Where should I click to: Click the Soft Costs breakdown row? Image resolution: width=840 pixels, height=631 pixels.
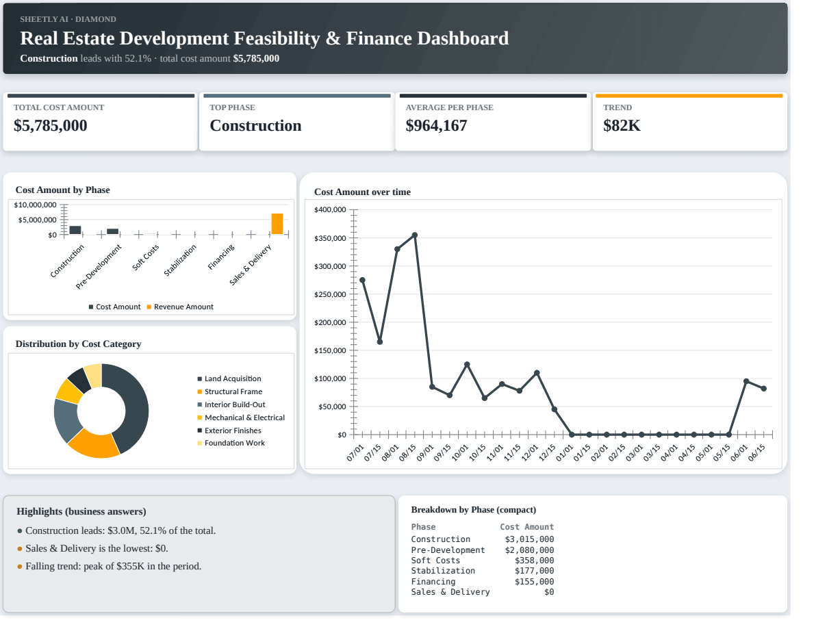point(483,561)
